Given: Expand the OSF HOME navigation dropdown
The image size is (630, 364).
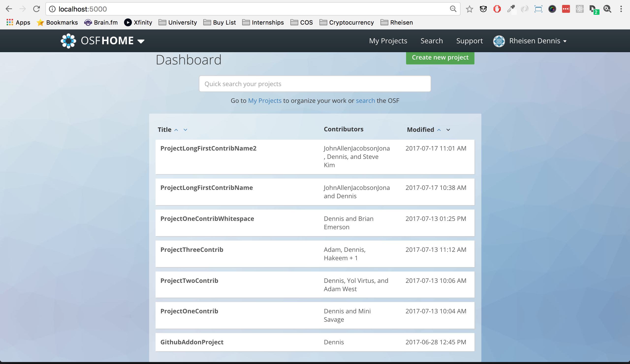Looking at the screenshot, I should 141,41.
